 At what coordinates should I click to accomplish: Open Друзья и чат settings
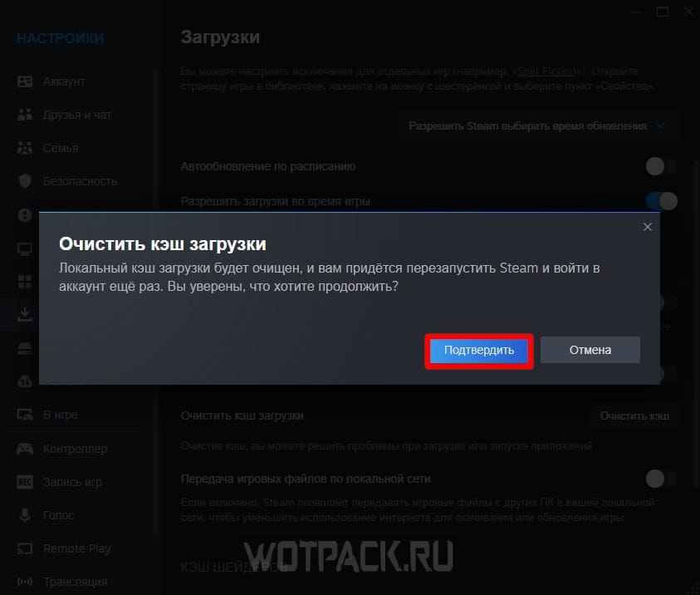tap(76, 115)
